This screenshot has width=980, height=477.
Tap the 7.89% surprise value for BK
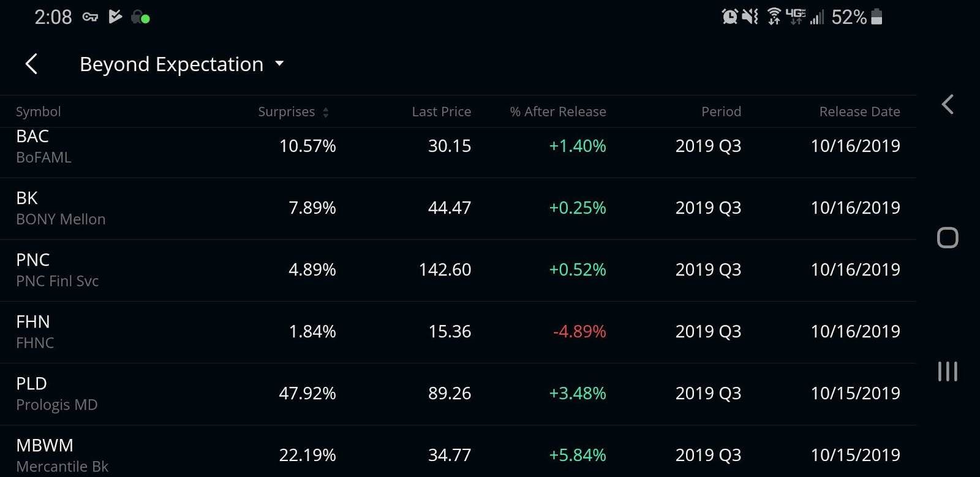(x=312, y=208)
